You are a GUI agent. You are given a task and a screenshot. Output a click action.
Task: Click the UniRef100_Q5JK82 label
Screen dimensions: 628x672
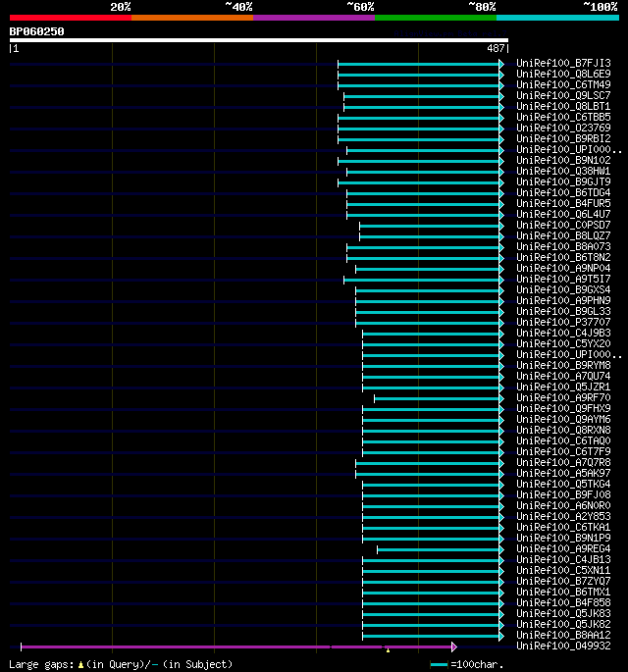563,625
